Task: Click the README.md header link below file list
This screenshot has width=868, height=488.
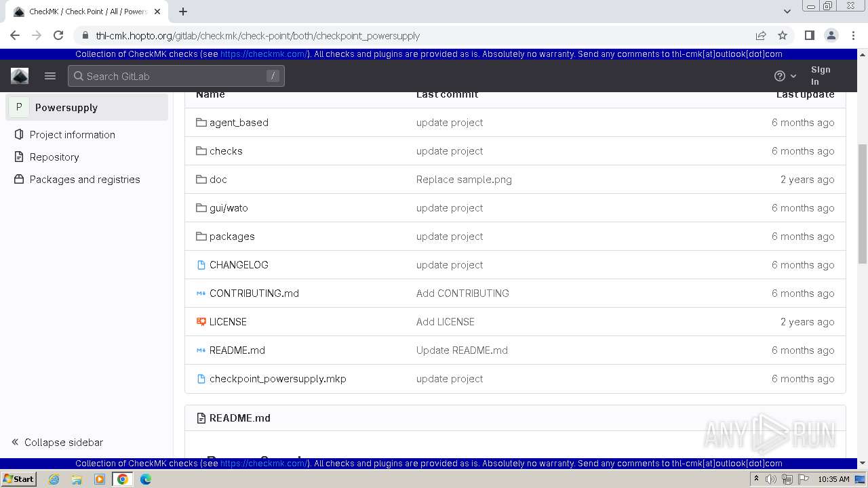Action: pyautogui.click(x=240, y=418)
